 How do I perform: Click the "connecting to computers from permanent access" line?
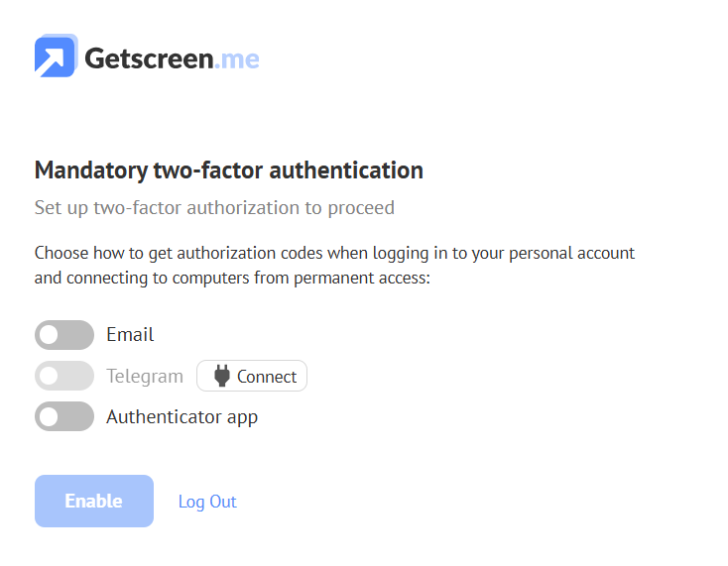[x=233, y=279]
